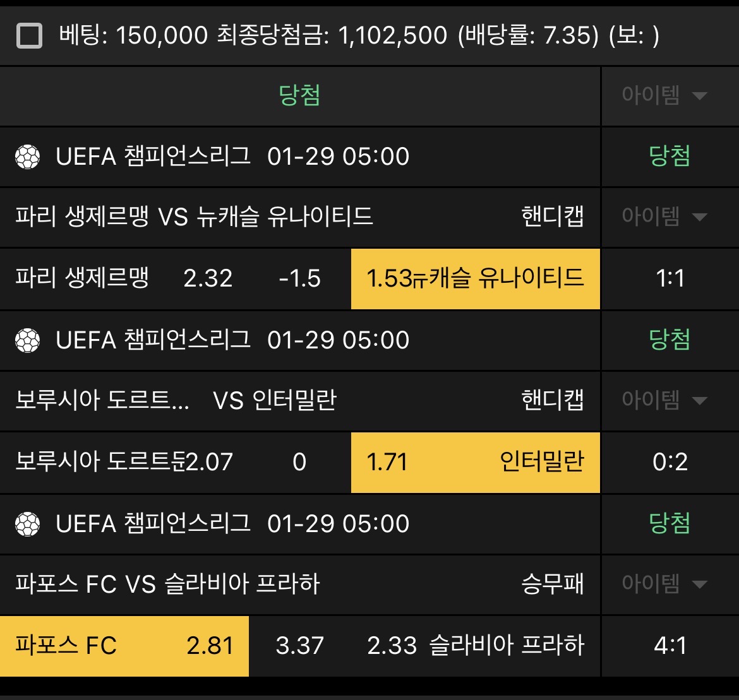Open 아이템 dropdown for Pafos vs Slavia match

click(670, 584)
